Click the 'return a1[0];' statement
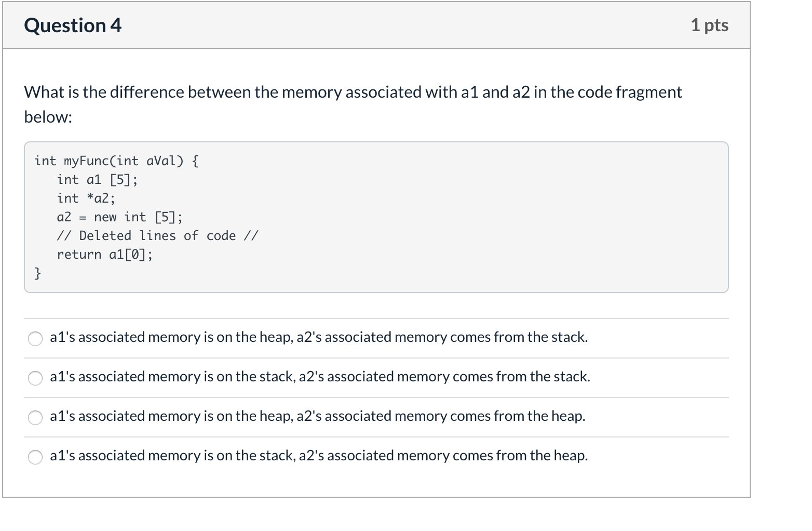Viewport: 812px width, 531px height. [x=105, y=255]
